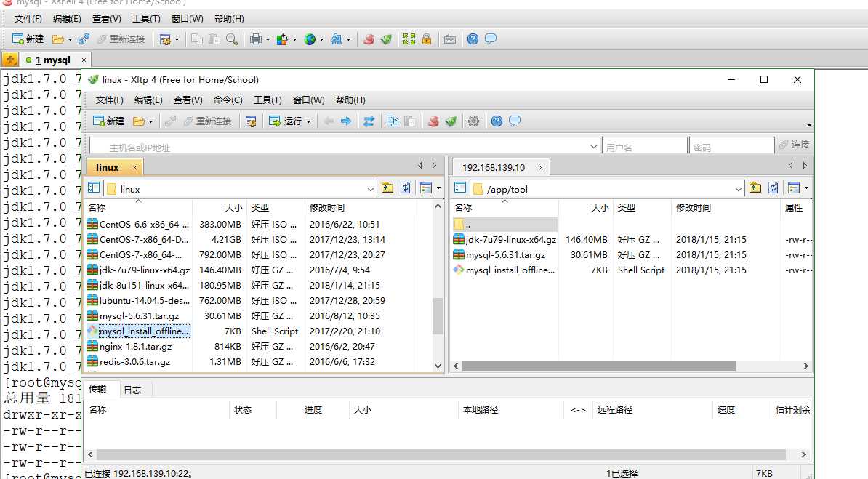Click the green Xftp bird icon in Xftp toolbar
The image size is (868, 479).
[451, 121]
